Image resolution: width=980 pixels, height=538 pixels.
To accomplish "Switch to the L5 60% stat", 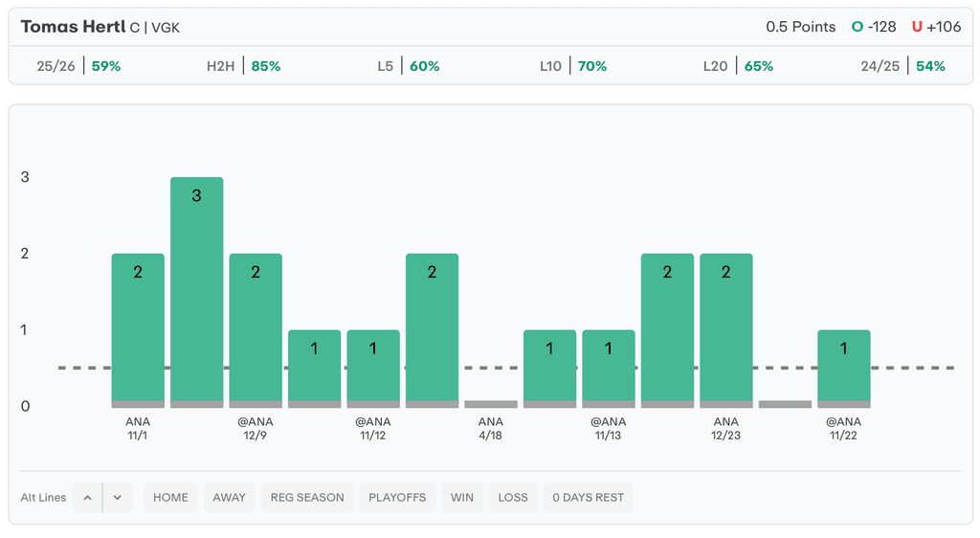I will (408, 66).
